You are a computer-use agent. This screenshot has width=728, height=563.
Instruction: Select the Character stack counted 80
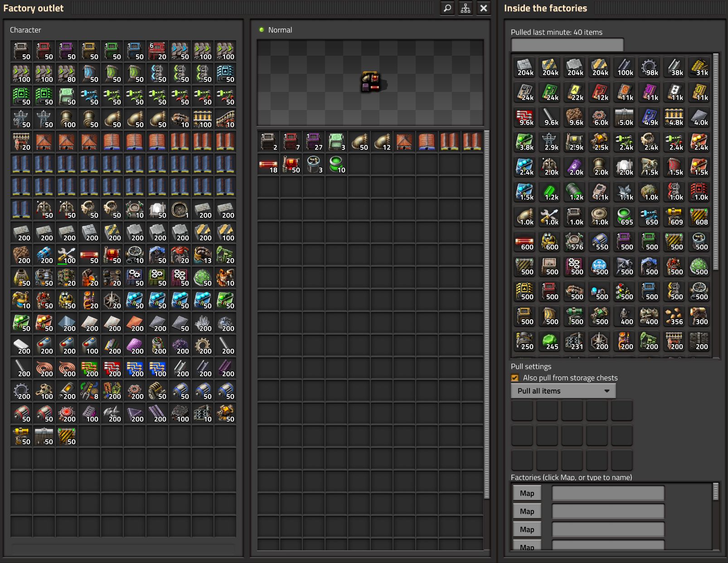click(67, 74)
